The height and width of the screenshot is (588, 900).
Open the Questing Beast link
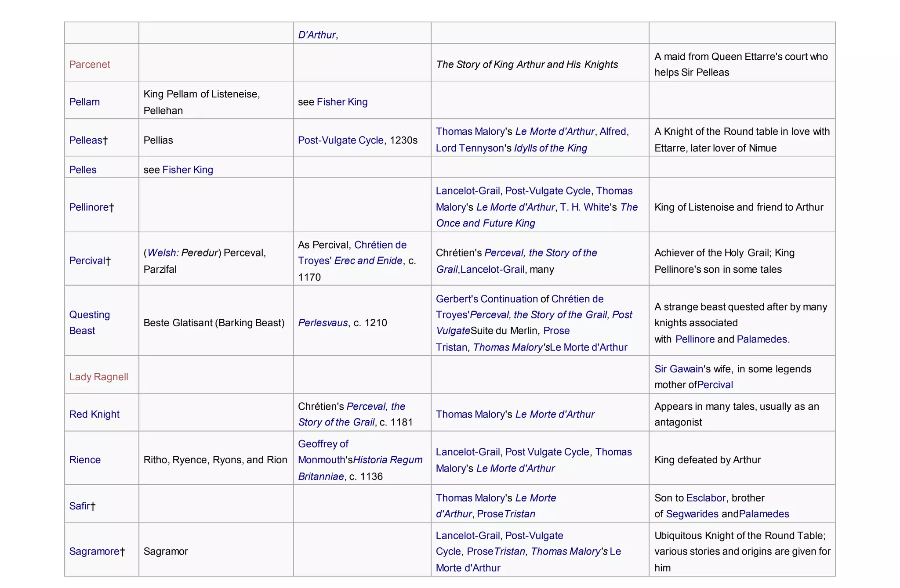(90, 322)
